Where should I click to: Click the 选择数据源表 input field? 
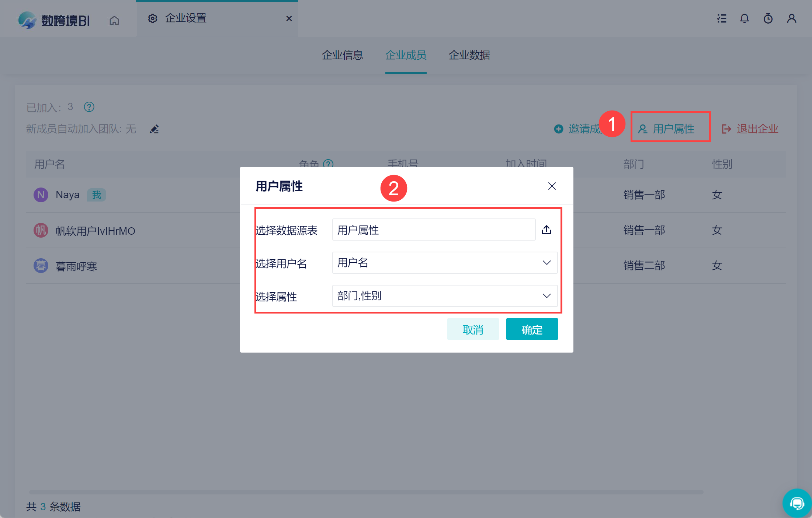coord(434,230)
